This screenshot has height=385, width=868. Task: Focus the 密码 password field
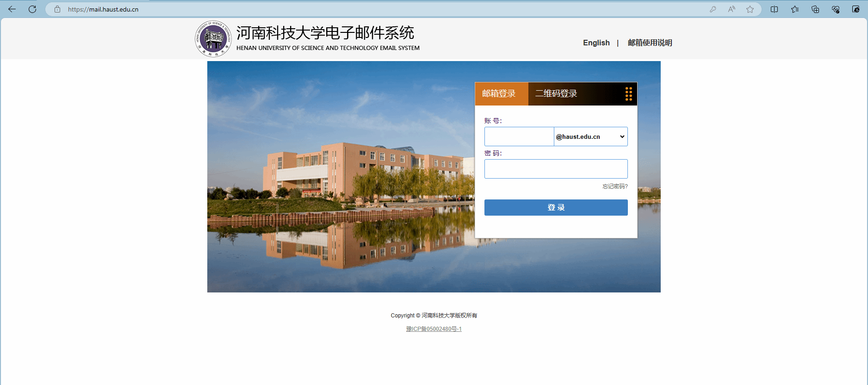(556, 169)
